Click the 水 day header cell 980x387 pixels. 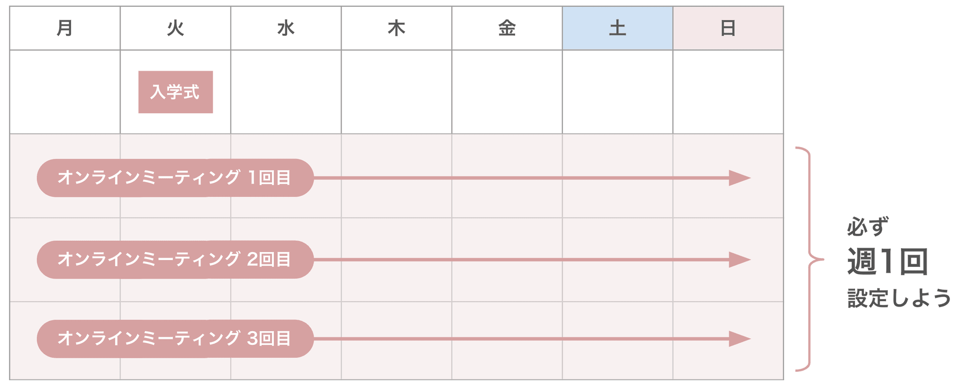tap(286, 28)
